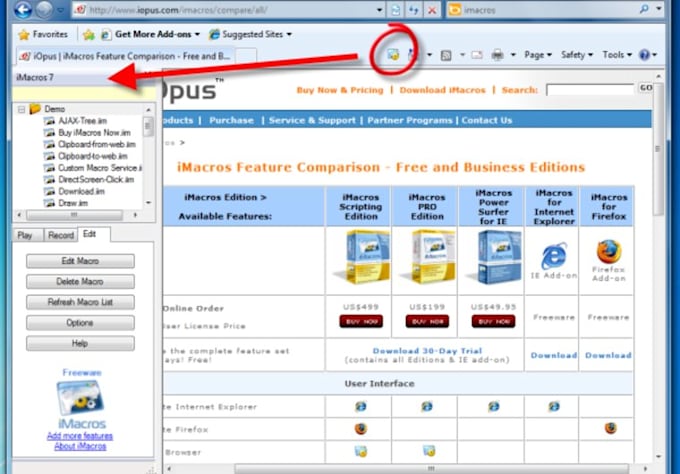Select Custom Macro Service macro
The height and width of the screenshot is (474, 680).
93,167
